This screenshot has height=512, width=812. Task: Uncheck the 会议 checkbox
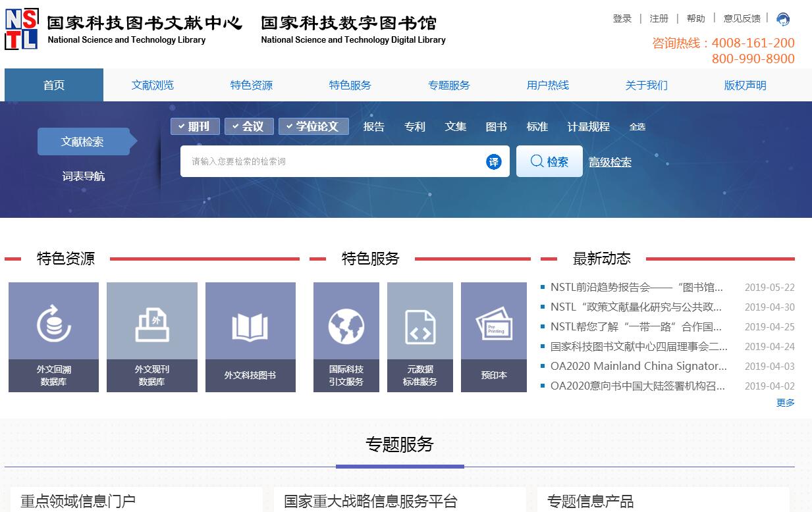(249, 126)
